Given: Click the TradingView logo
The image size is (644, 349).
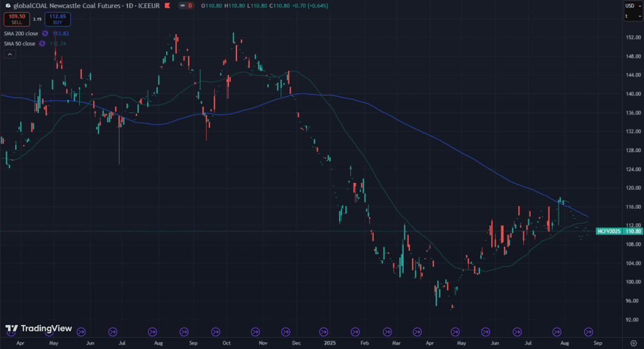Looking at the screenshot, I should click(x=36, y=329).
